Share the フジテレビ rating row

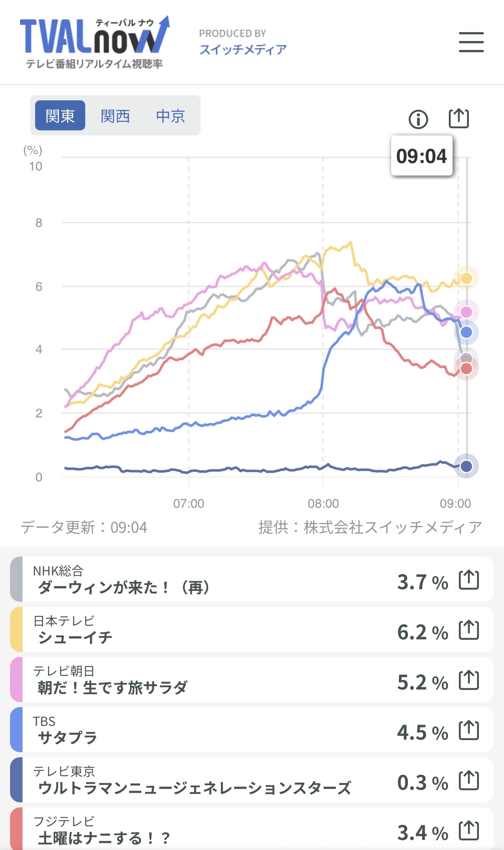click(468, 831)
